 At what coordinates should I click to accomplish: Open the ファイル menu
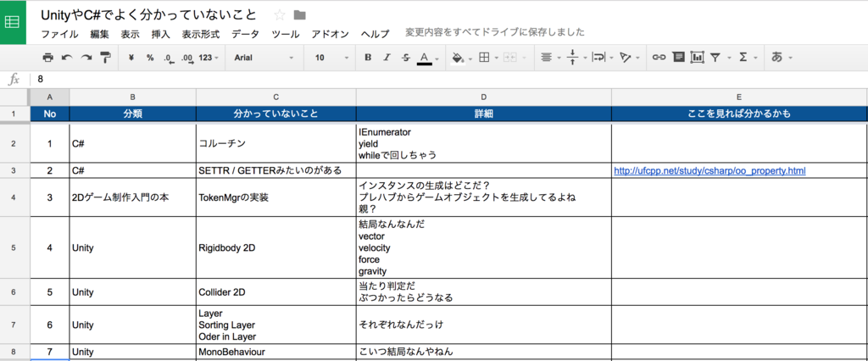60,34
